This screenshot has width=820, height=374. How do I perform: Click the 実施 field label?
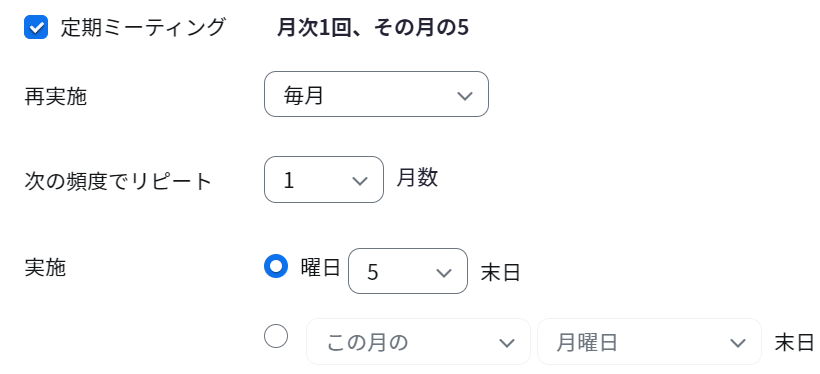[x=45, y=267]
